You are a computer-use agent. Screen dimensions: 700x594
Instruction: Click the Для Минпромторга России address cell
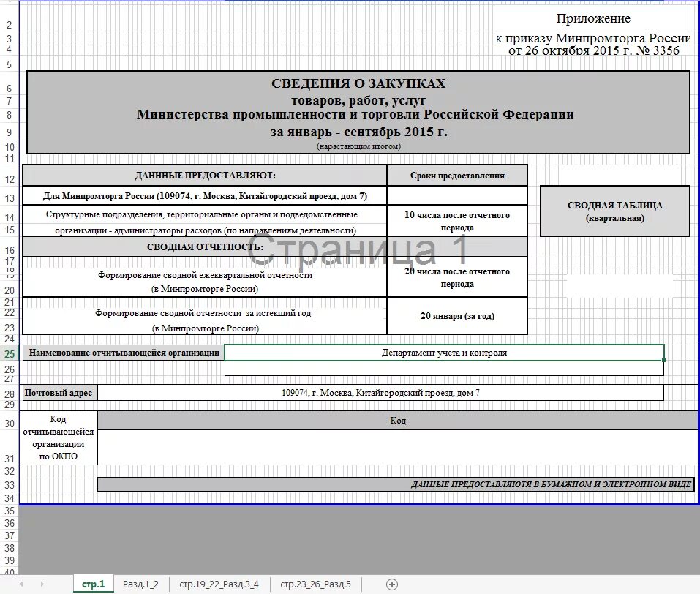205,196
